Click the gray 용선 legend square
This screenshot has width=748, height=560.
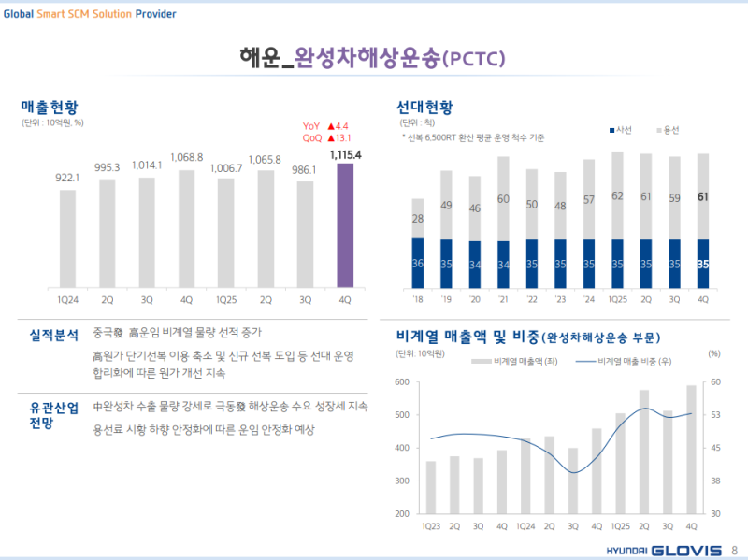click(x=658, y=129)
